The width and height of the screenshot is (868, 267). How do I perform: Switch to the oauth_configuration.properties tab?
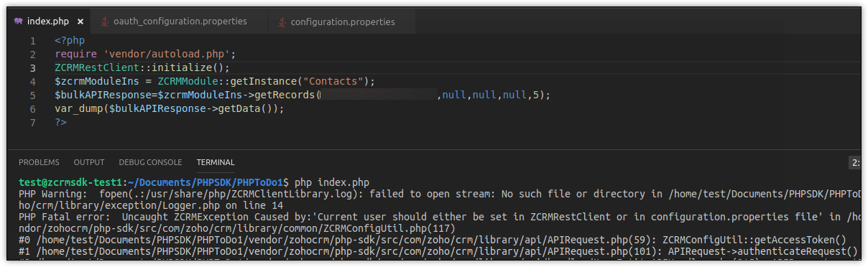tap(176, 22)
